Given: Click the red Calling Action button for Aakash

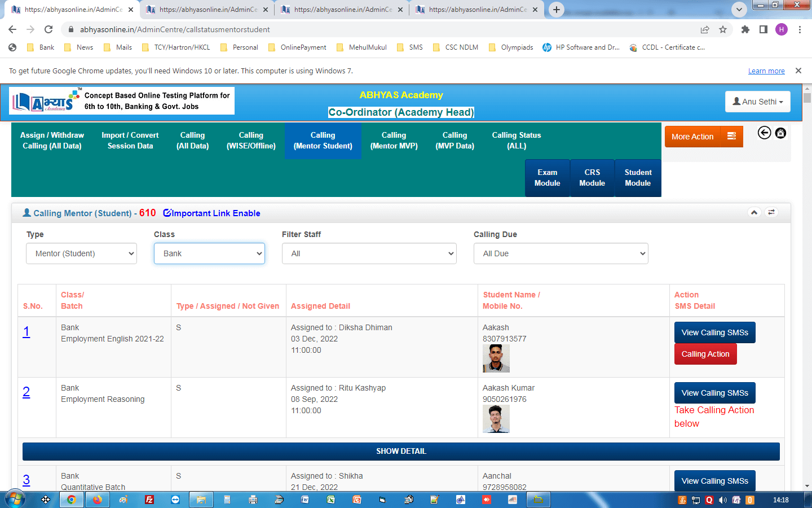Looking at the screenshot, I should (705, 354).
